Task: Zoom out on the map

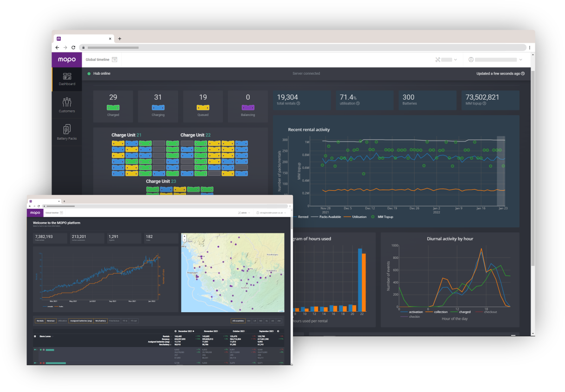Action: pyautogui.click(x=185, y=239)
